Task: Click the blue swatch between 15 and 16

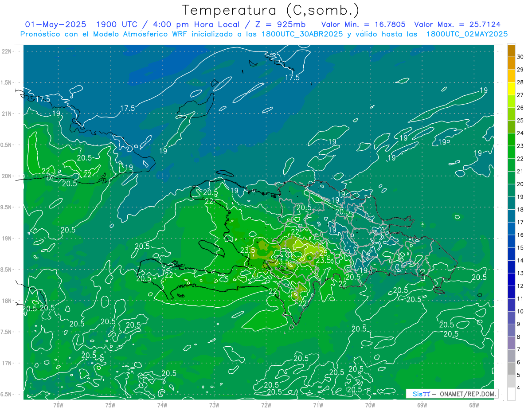Action: [x=511, y=242]
